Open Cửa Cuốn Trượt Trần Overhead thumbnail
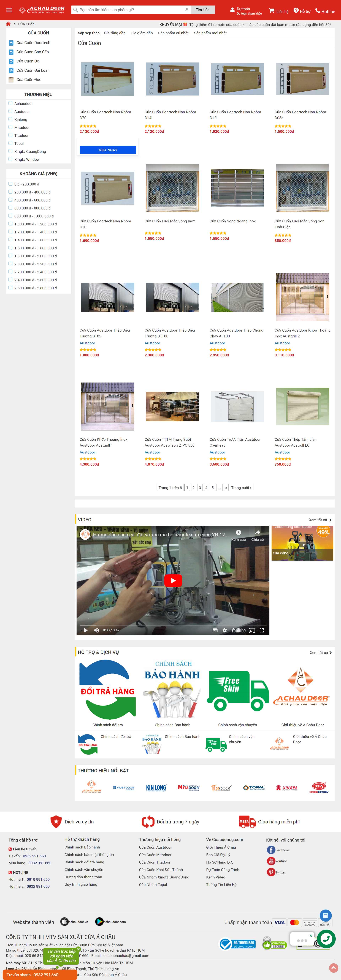The width and height of the screenshot is (341, 980). pos(237,406)
